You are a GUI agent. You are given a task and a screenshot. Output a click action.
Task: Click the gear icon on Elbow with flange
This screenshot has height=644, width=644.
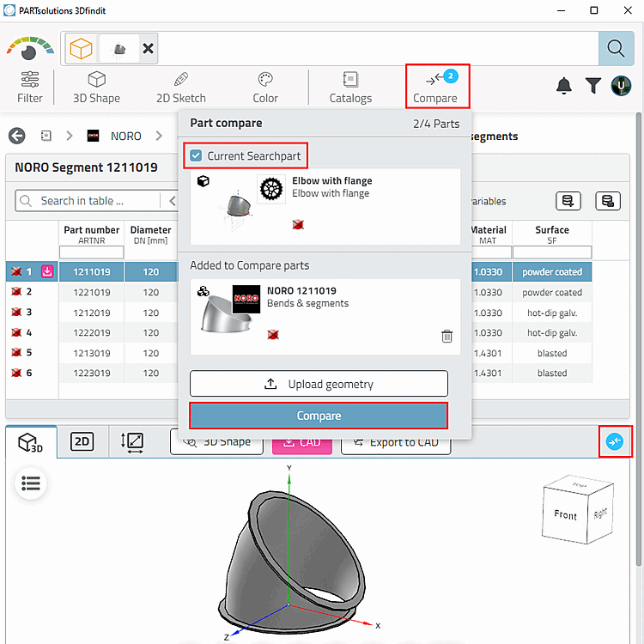[x=271, y=189]
